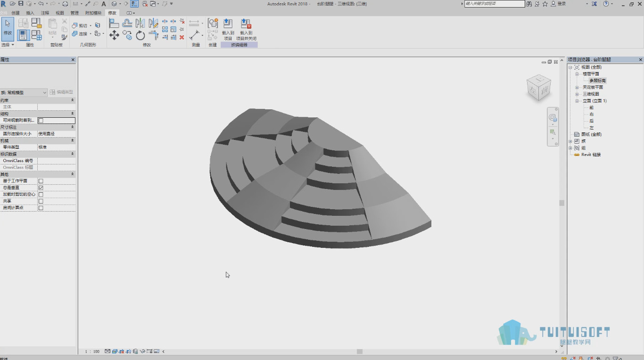This screenshot has width=644, height=360.
Task: Click 载入到项目并关闭 load and close
Action: pyautogui.click(x=246, y=30)
